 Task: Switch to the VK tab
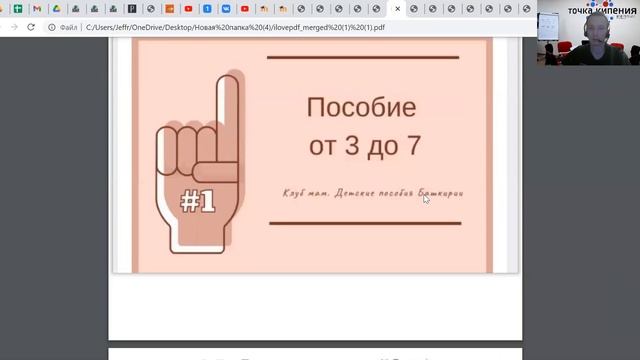226,9
